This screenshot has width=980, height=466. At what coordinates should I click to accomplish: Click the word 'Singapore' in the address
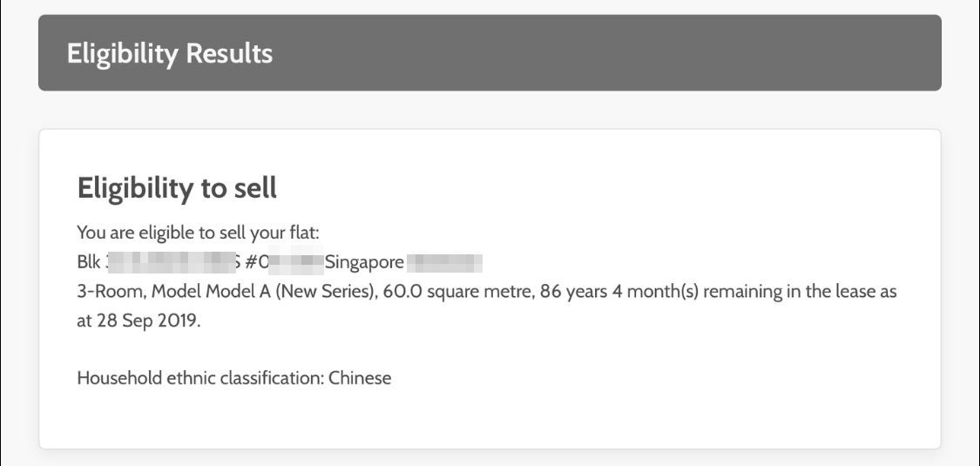[x=364, y=262]
